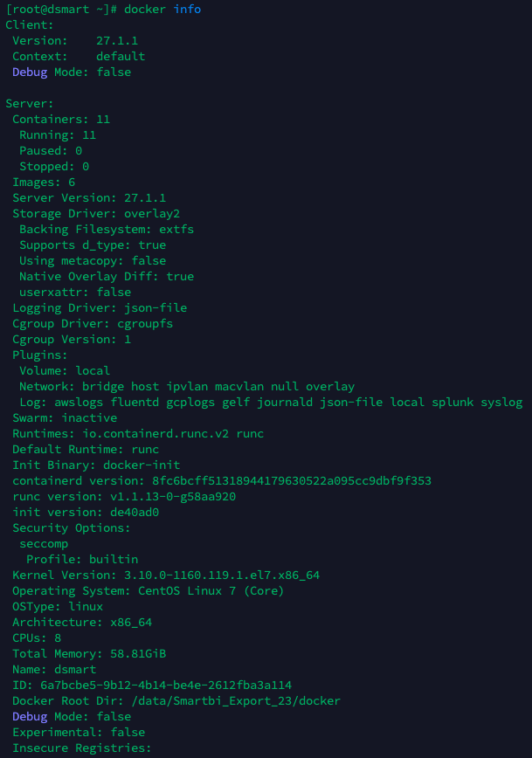Click the runc version v1.1.13-0-g58aa920 text
Image resolution: width=532 pixels, height=758 pixels.
173,497
